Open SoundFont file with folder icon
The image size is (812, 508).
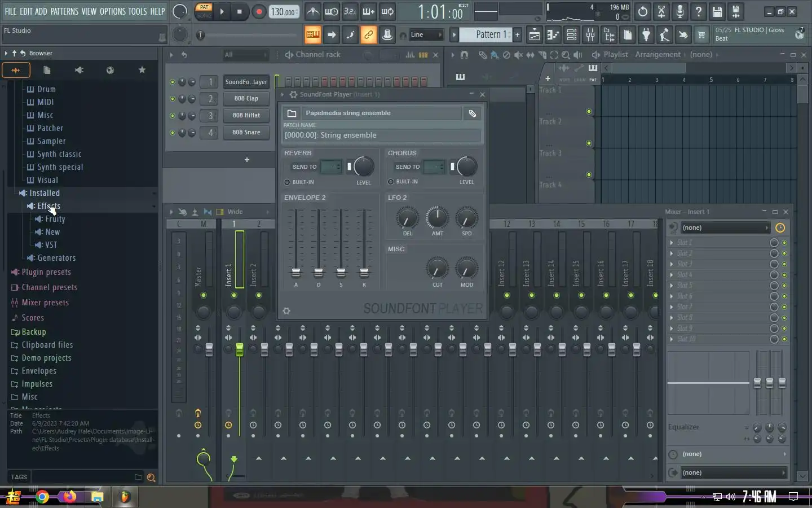click(x=292, y=113)
